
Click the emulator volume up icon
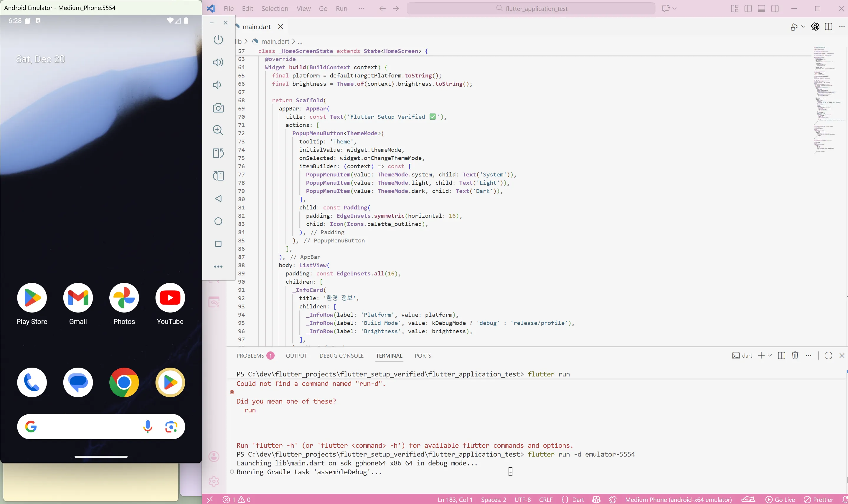pos(218,62)
